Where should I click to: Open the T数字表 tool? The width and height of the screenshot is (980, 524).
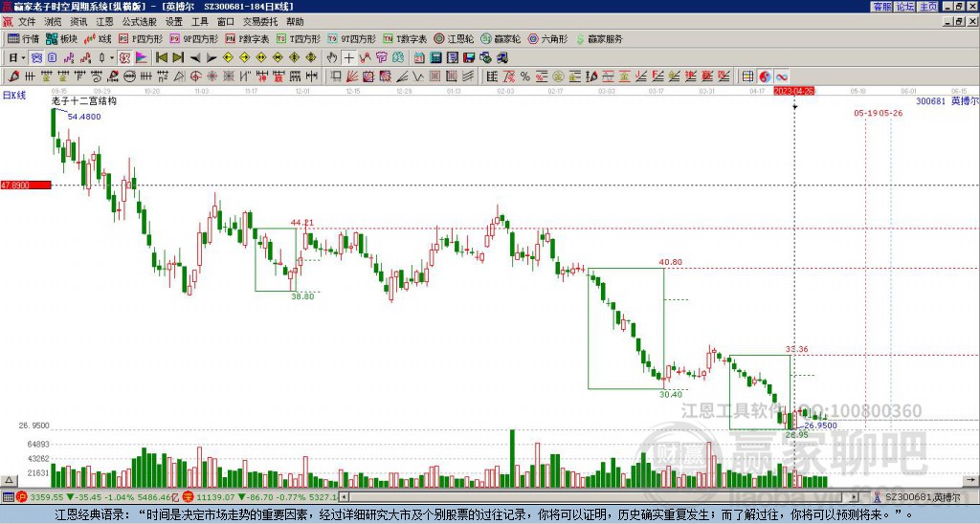(x=405, y=38)
